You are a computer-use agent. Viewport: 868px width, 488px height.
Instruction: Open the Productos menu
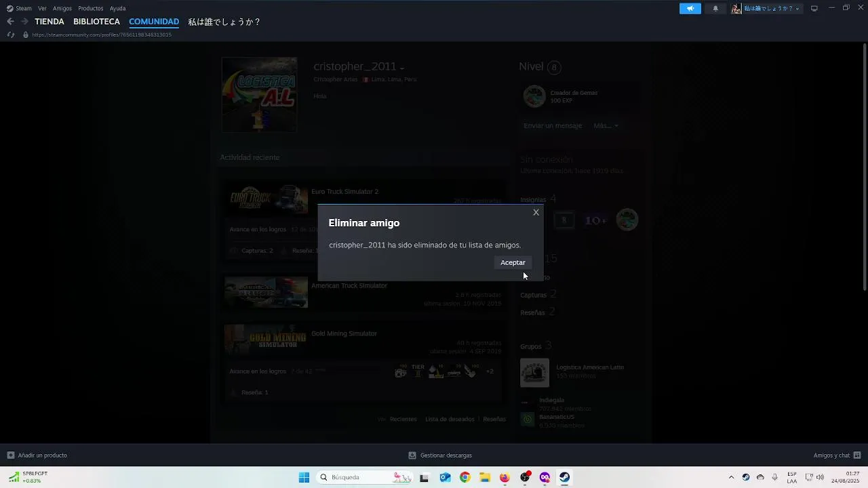click(x=91, y=8)
